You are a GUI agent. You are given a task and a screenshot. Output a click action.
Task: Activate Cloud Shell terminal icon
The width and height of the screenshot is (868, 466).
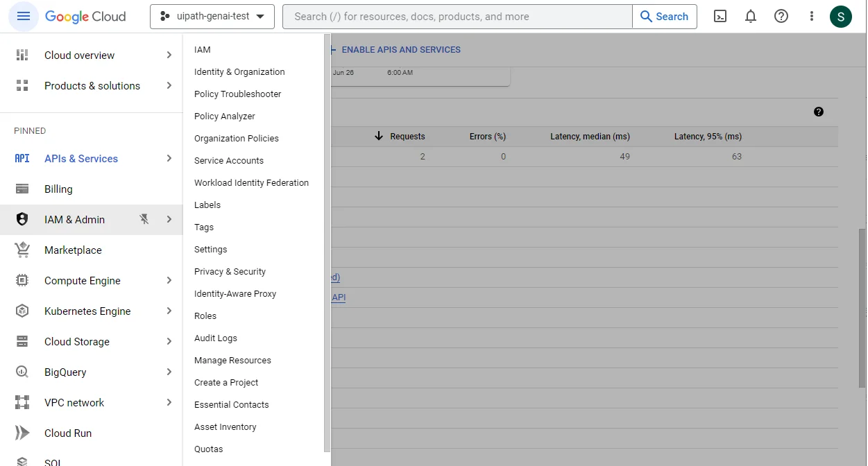(720, 17)
